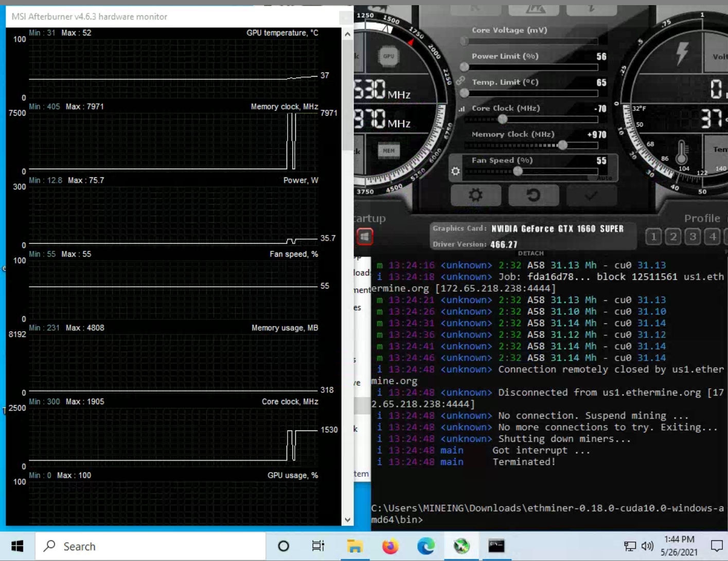728x561 pixels.
Task: Toggle the Windows startup button in Afterburner
Action: coord(365,237)
